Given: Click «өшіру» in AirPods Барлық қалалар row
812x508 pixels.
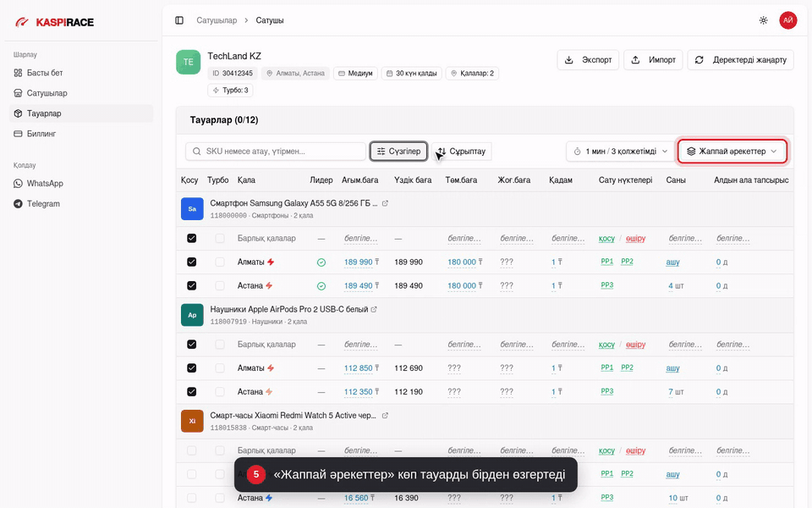Looking at the screenshot, I should click(635, 345).
